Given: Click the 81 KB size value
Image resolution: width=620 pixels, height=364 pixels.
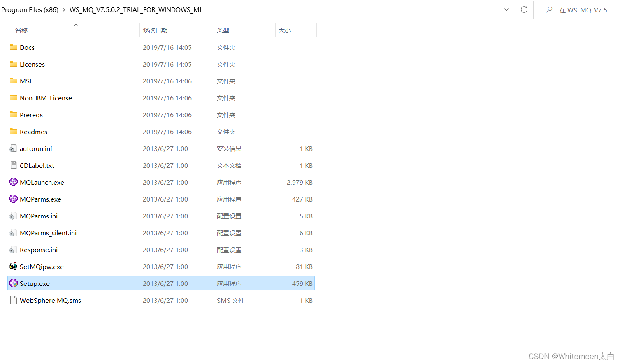Looking at the screenshot, I should pos(304,267).
